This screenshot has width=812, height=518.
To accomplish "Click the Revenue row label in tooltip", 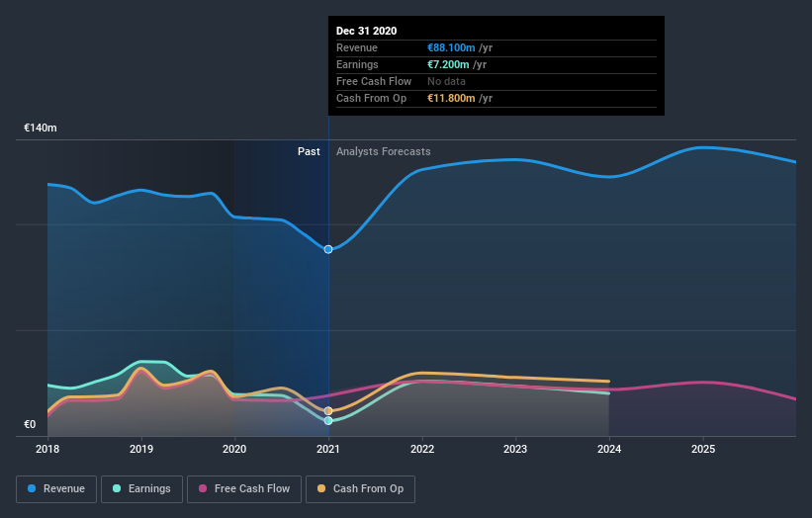I will click(x=357, y=47).
